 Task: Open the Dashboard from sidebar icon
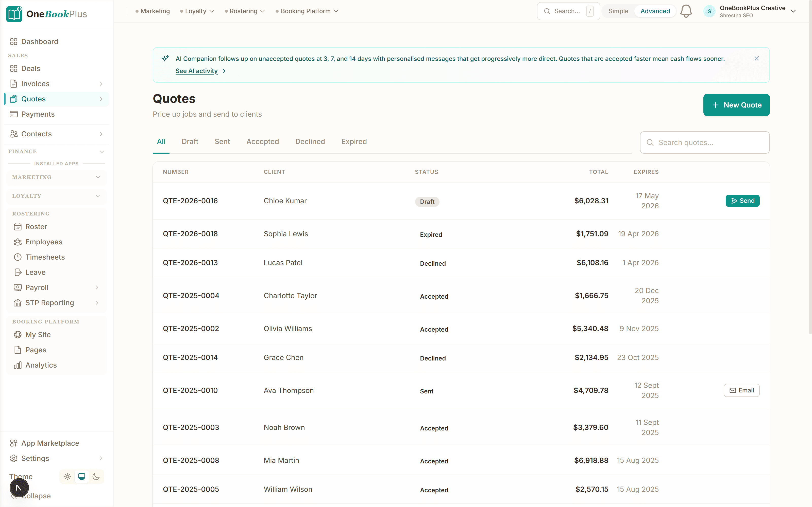point(14,42)
